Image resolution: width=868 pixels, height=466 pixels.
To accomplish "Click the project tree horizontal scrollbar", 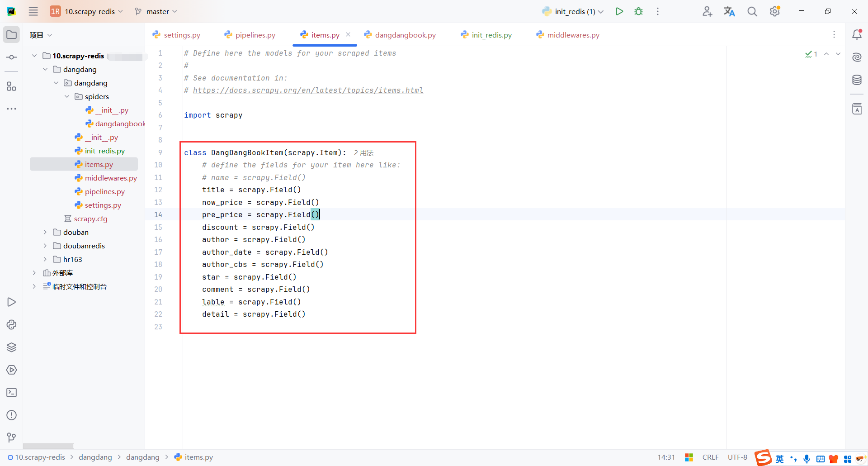I will [48, 446].
